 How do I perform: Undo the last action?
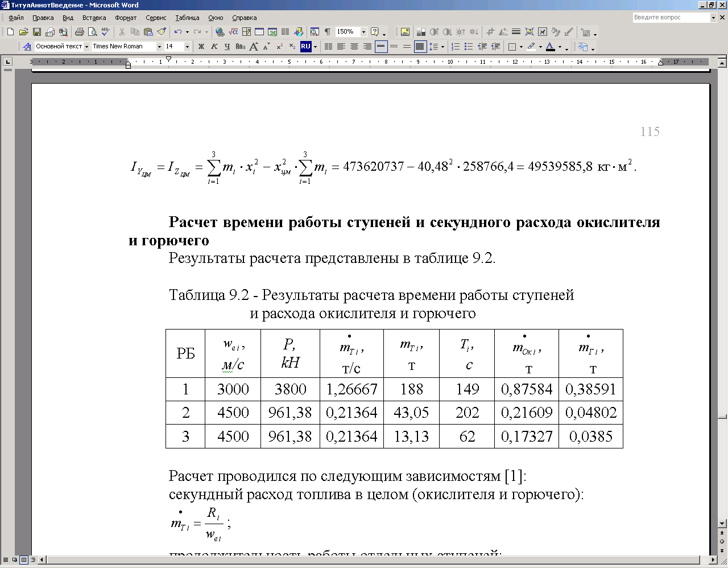point(178,32)
